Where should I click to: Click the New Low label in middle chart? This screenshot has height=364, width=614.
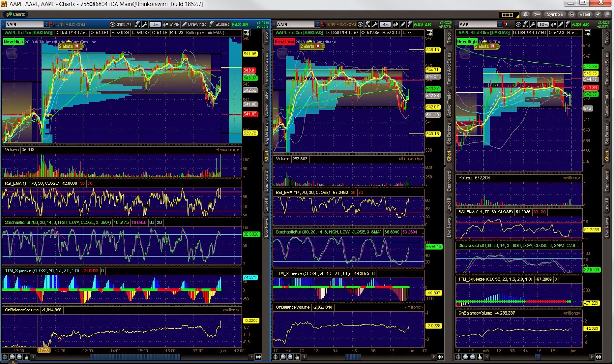[x=284, y=41]
